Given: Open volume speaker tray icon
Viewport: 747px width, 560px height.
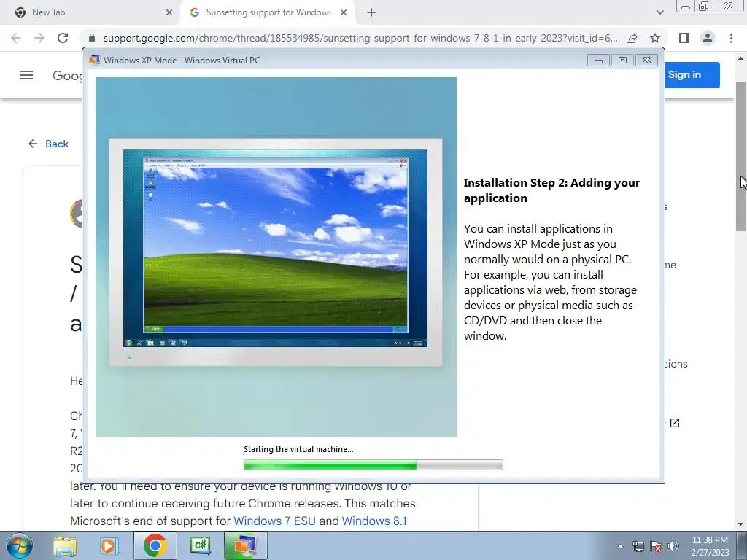Looking at the screenshot, I should coord(673,546).
